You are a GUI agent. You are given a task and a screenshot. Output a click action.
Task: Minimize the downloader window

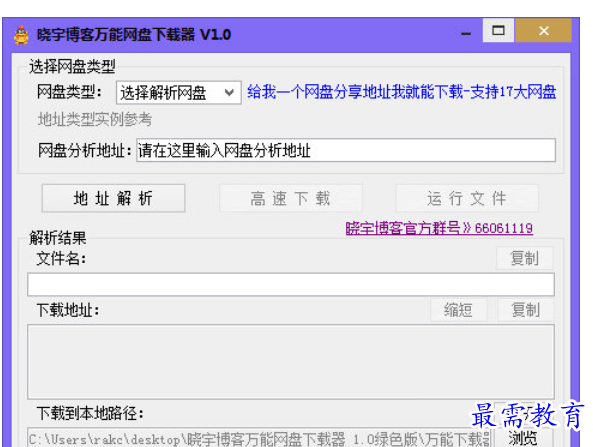(466, 33)
